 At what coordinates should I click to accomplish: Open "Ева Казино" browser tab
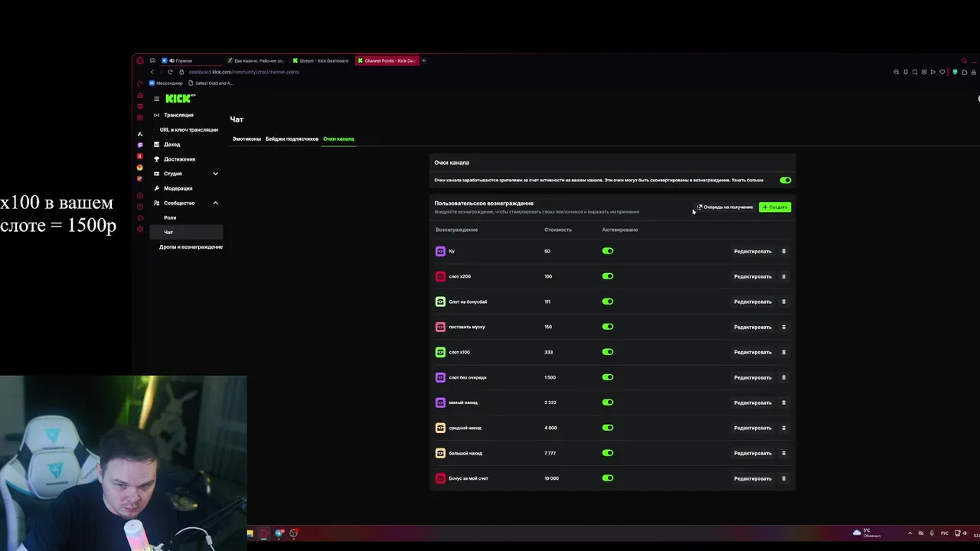point(256,60)
